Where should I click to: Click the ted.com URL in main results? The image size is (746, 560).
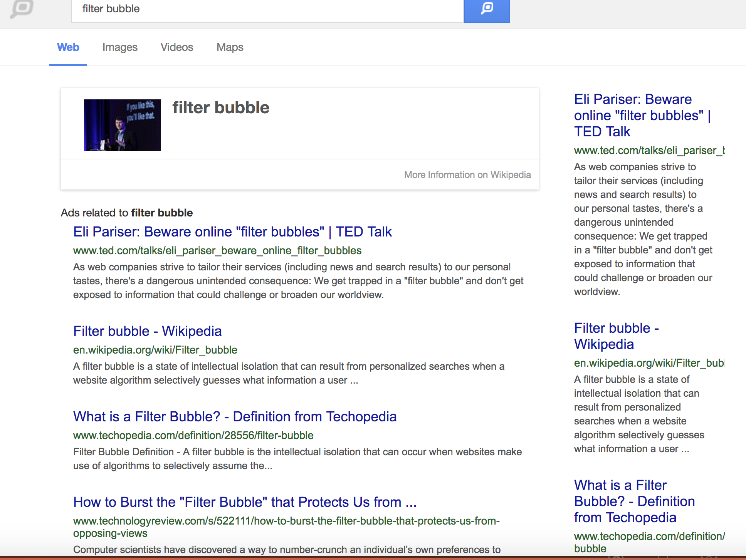pyautogui.click(x=217, y=251)
